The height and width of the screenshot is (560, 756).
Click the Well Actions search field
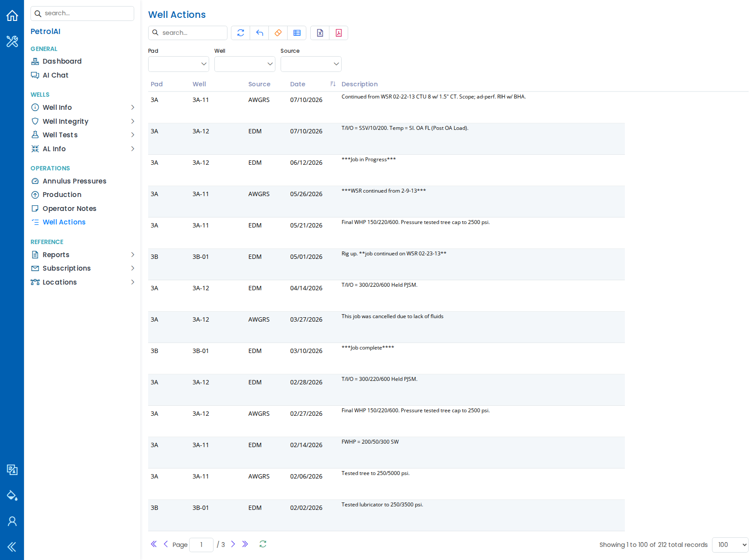[188, 33]
